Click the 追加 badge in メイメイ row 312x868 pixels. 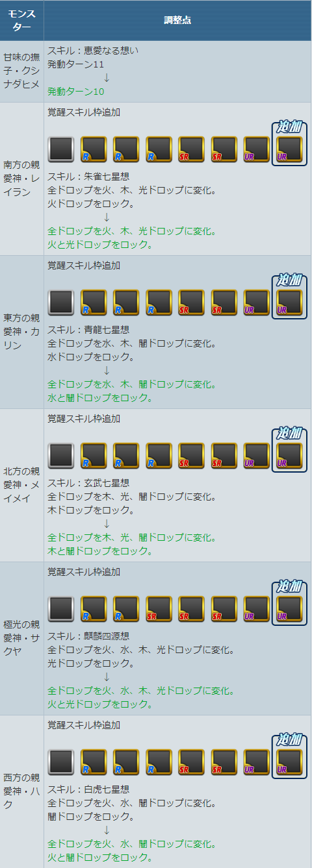[x=290, y=432]
